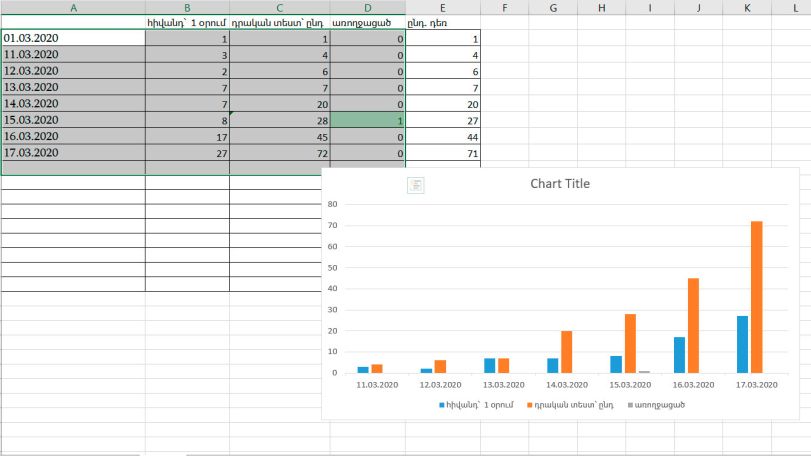Viewport: 811px width, 456px height.
Task: Select column K header
Action: pos(747,8)
